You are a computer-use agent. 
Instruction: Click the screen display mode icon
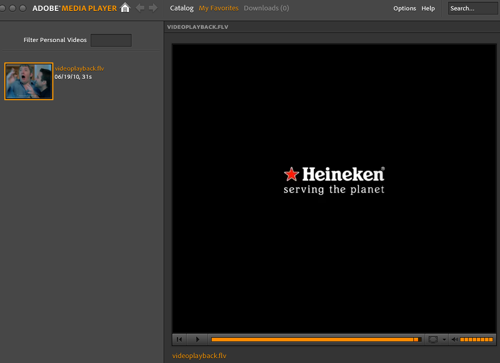pos(433,339)
